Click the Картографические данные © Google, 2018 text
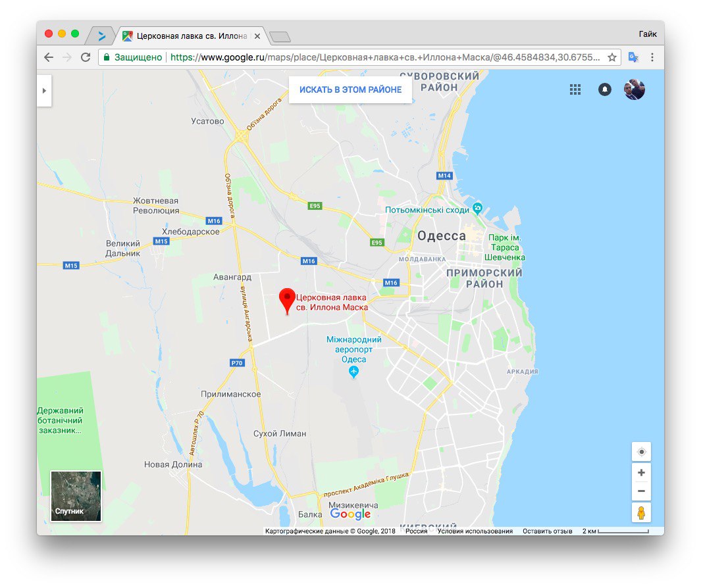 pos(330,531)
